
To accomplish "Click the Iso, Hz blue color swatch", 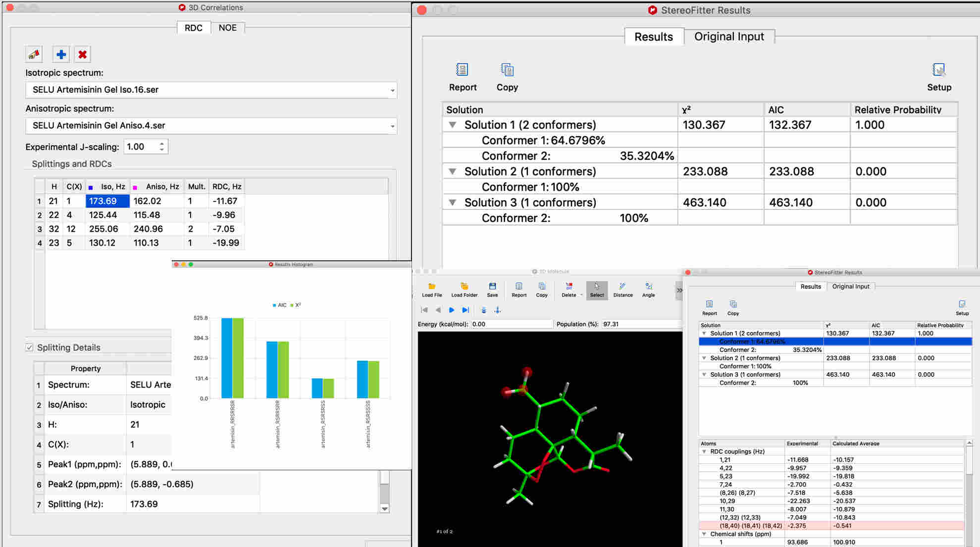I will tap(91, 188).
